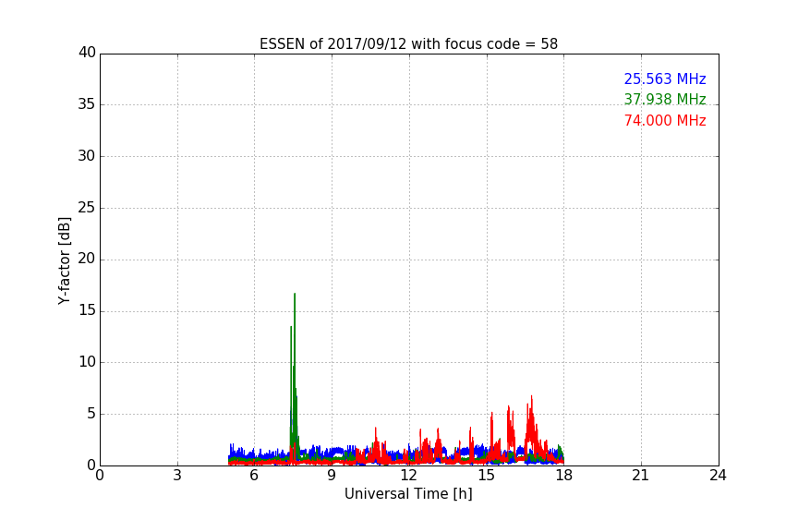Click the x-axis tick label 12
The width and height of the screenshot is (798, 532).
[x=408, y=476]
